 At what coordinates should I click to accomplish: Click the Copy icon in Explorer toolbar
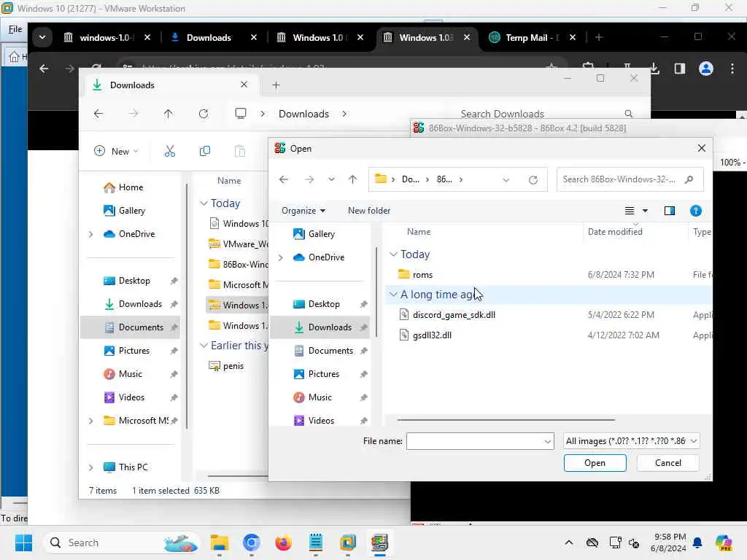[x=205, y=151]
